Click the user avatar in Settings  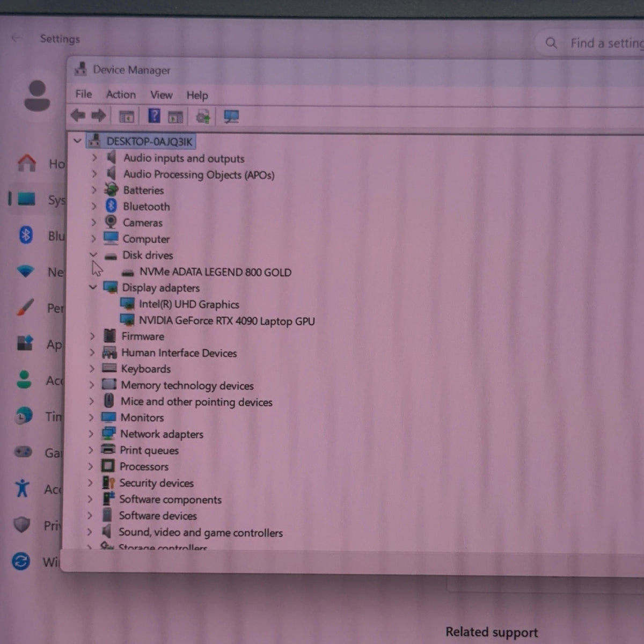(38, 96)
